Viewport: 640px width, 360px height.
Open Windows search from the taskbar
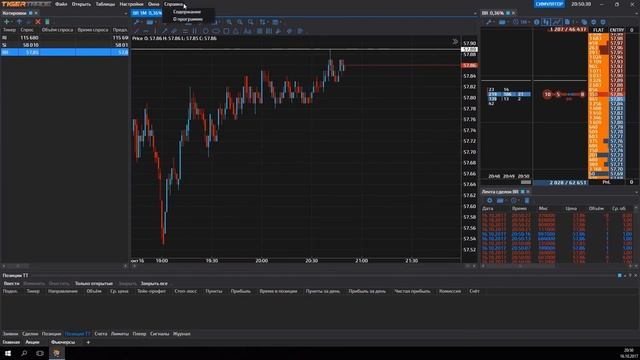[x=24, y=353]
